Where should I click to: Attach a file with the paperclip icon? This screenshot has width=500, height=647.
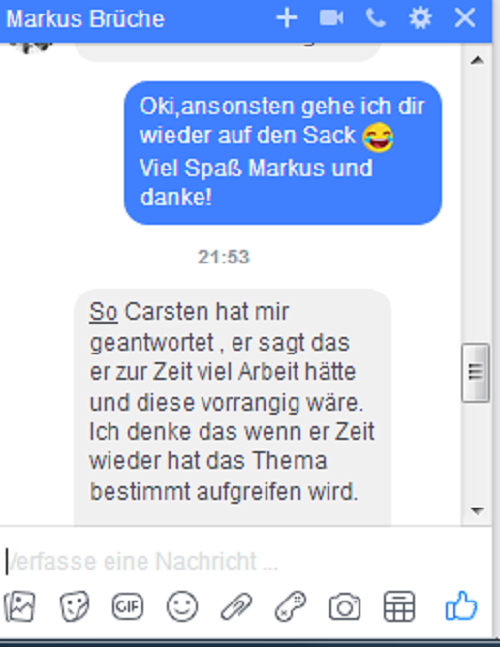click(236, 606)
